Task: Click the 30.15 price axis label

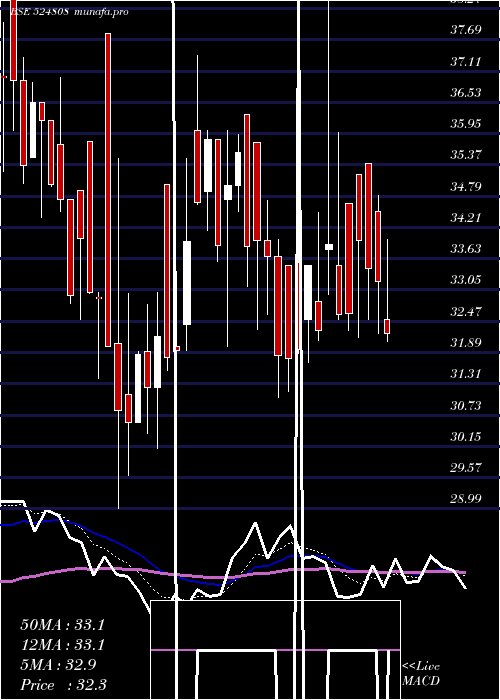Action: (466, 436)
